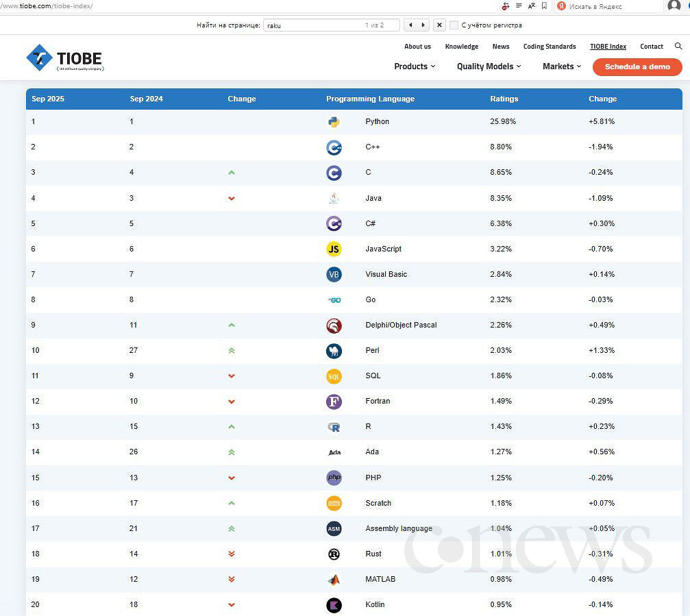Go to next find-on-page match
The image size is (690, 616).
click(423, 25)
